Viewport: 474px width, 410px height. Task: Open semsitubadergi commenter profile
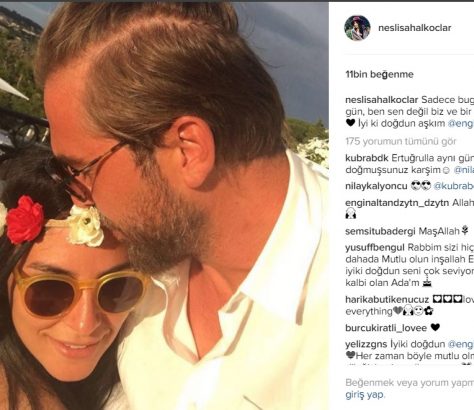click(380, 231)
